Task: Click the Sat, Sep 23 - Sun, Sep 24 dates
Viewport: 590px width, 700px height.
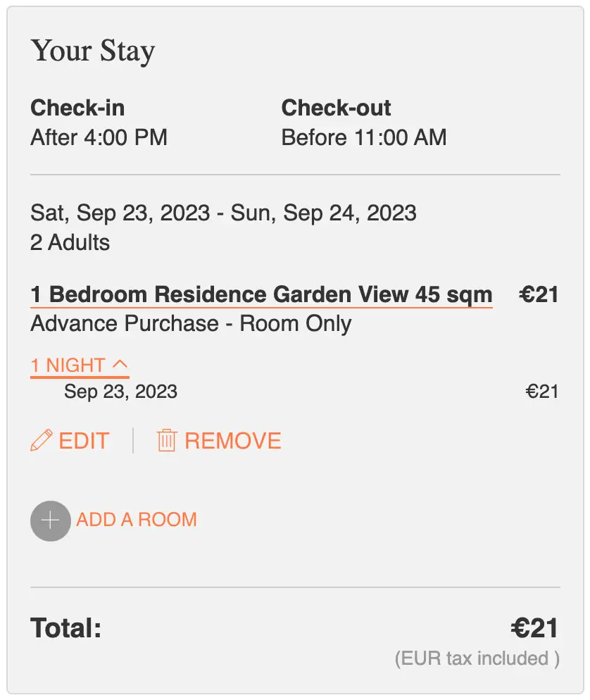Action: click(x=223, y=213)
